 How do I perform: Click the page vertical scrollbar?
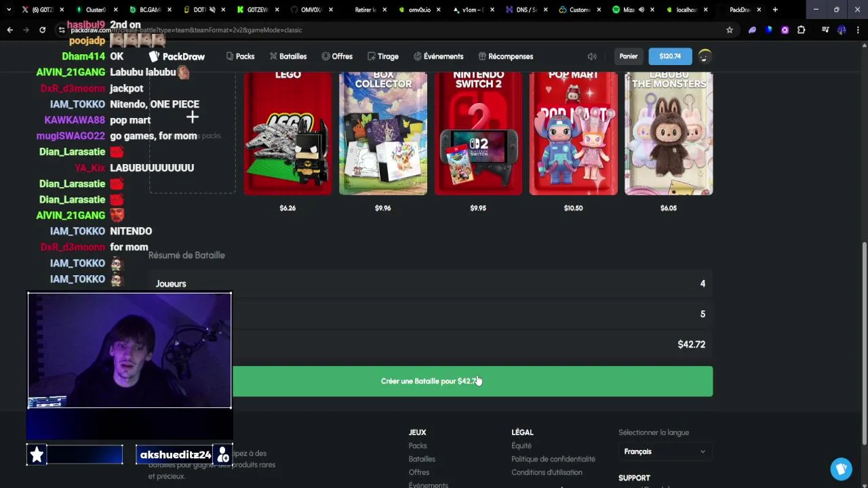point(864,344)
